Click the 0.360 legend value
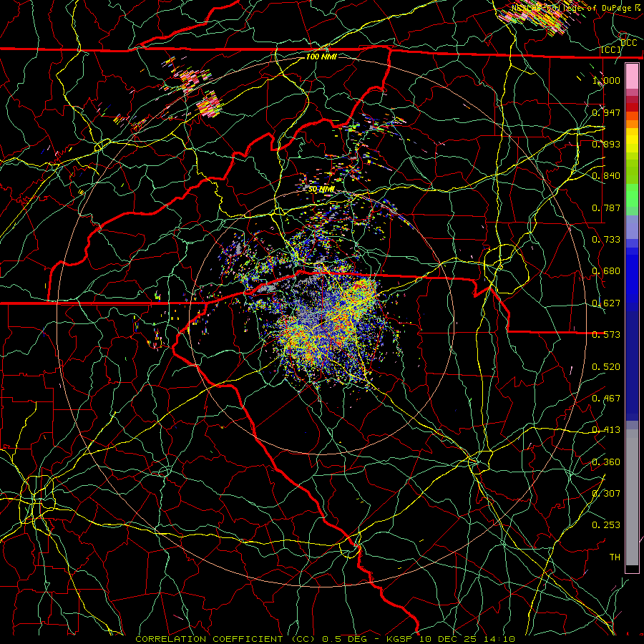Image resolution: width=644 pixels, height=644 pixels. (606, 462)
